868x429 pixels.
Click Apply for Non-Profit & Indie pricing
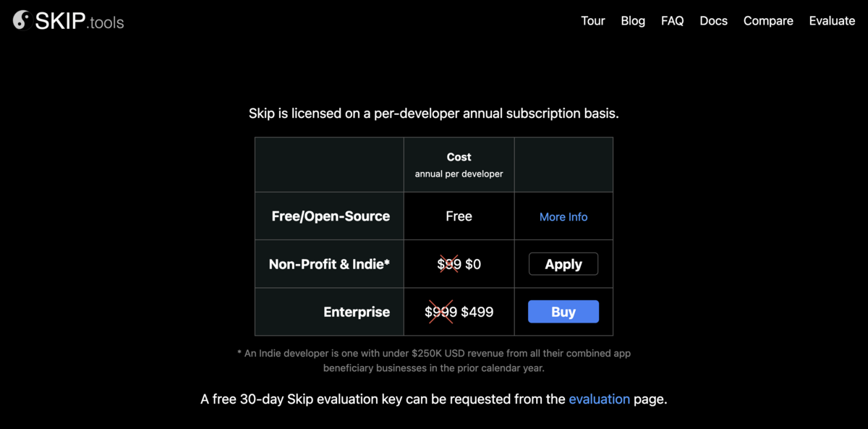[563, 263]
